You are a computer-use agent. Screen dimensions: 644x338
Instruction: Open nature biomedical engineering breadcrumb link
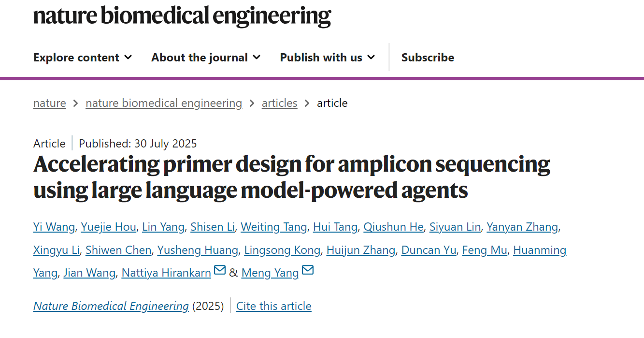click(164, 103)
